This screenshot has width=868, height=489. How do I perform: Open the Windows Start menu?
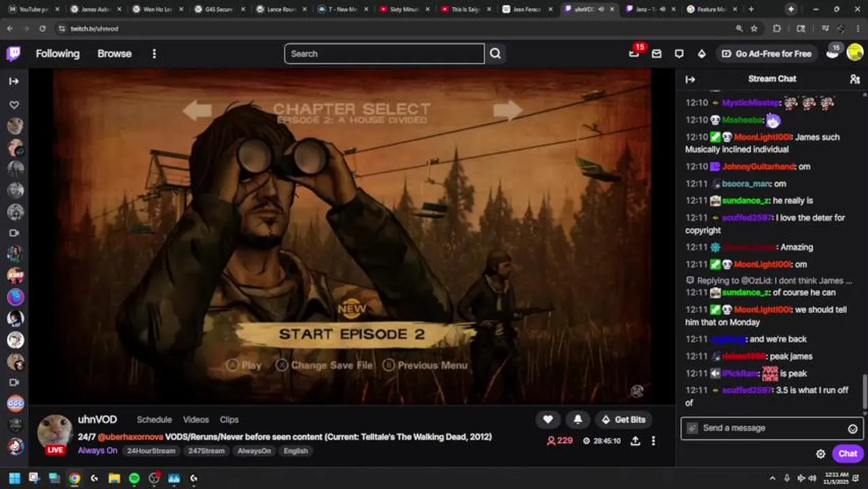coord(14,478)
